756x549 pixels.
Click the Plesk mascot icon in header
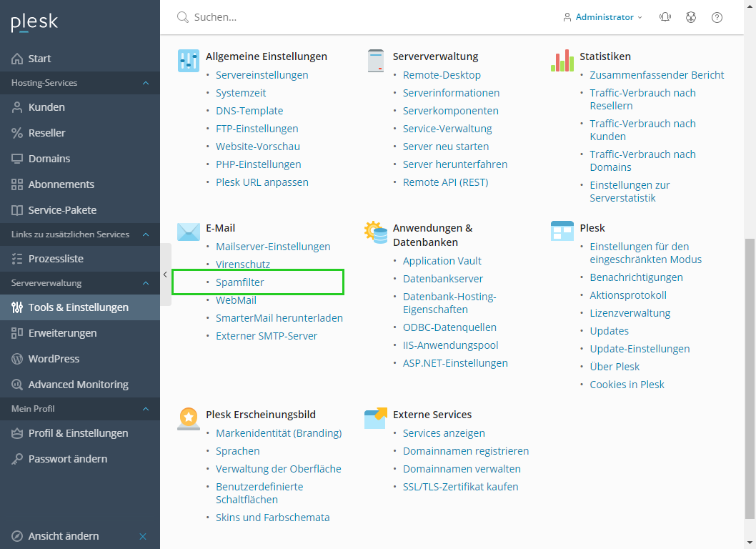(x=691, y=17)
